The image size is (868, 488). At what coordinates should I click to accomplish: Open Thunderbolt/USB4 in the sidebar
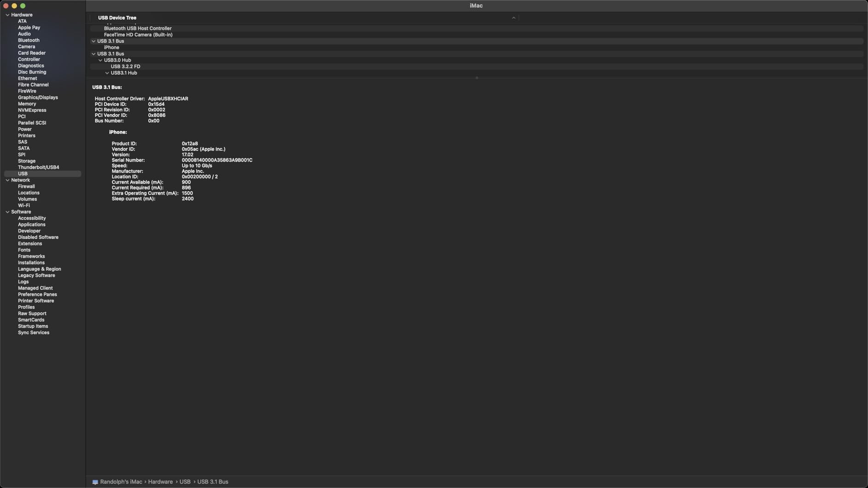38,168
